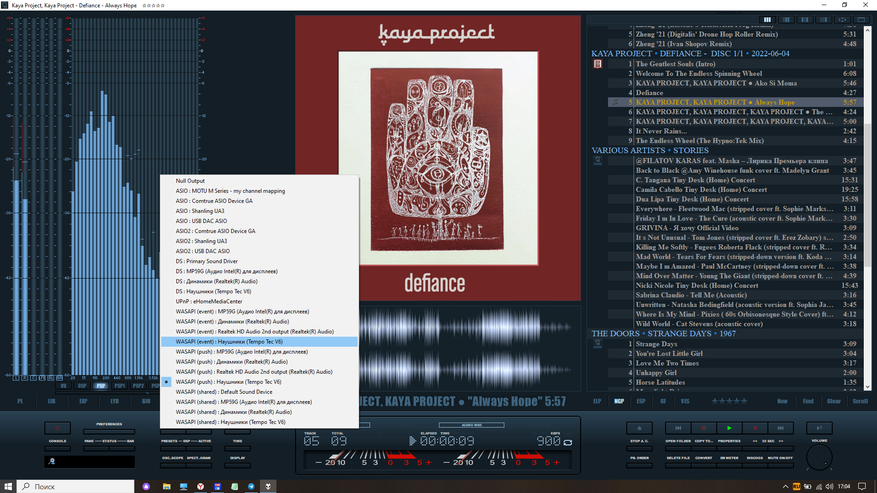877x493 pixels.
Task: Switch to the PSP1 tab
Action: pos(120,386)
